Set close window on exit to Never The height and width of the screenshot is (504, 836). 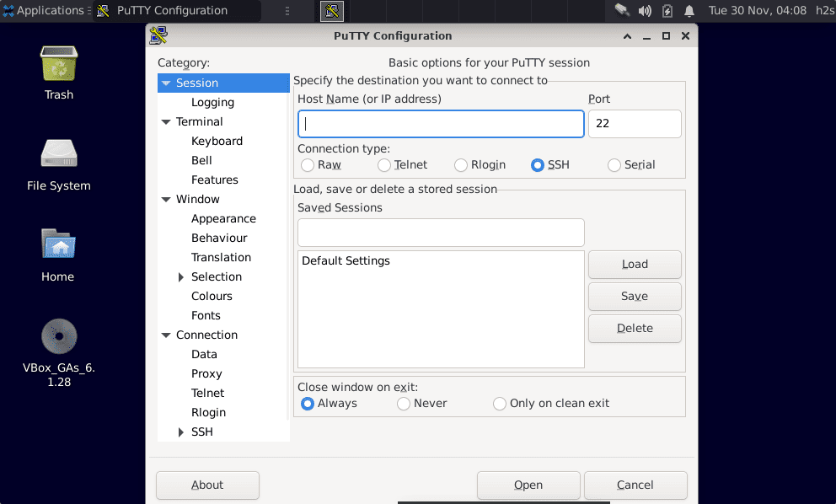[403, 404]
